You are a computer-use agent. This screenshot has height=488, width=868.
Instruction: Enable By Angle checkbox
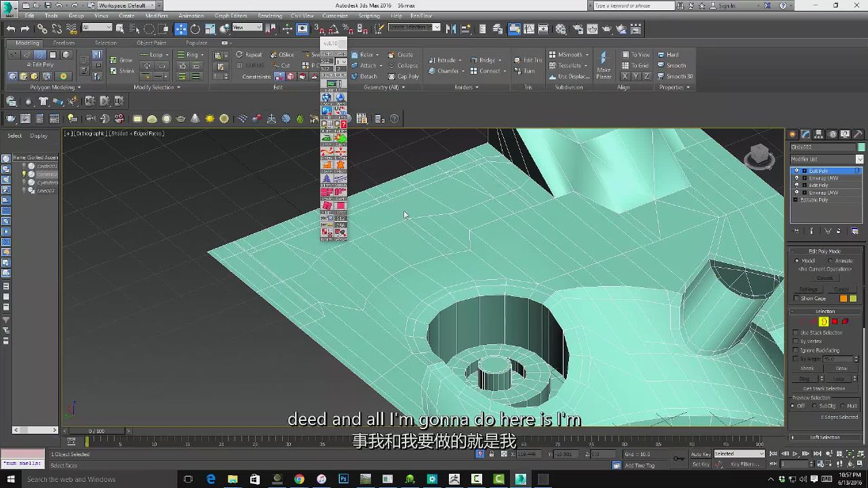797,359
